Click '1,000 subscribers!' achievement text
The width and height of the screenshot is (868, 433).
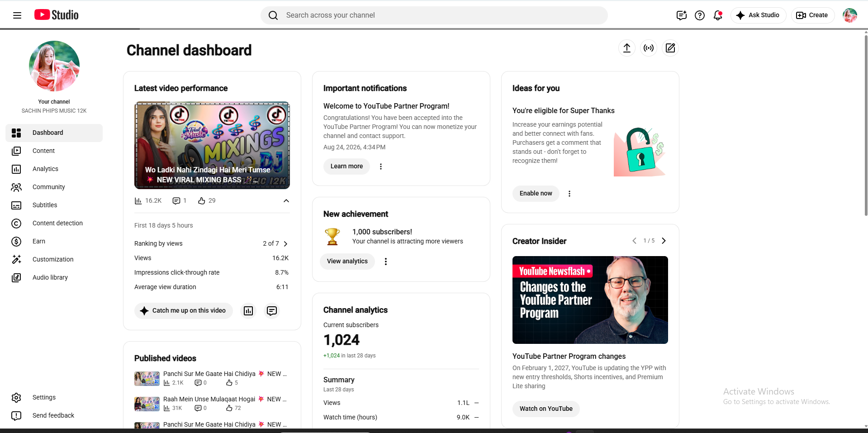[x=382, y=232]
